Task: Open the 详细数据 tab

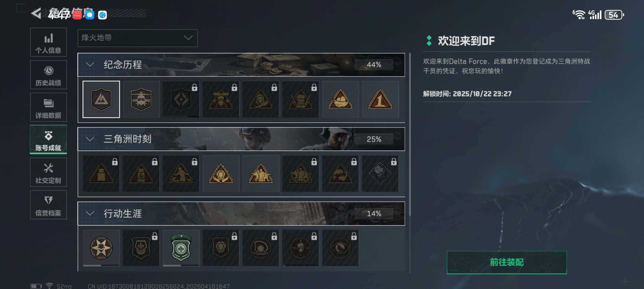Action: click(x=48, y=107)
